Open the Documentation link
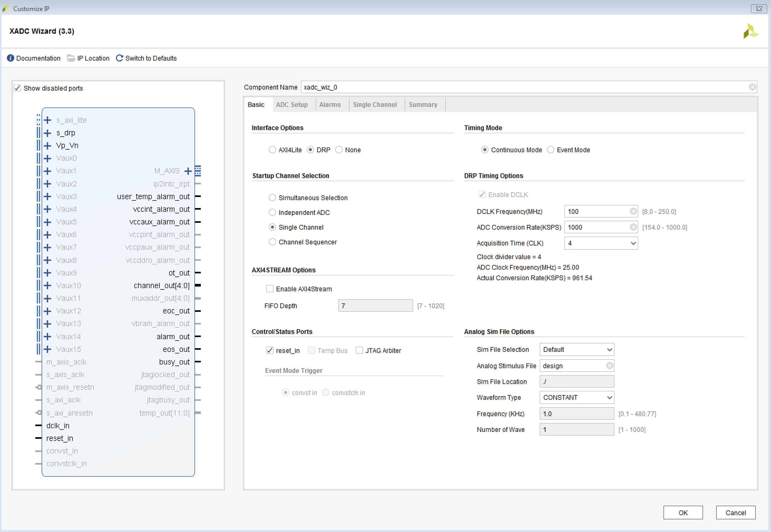 point(38,58)
